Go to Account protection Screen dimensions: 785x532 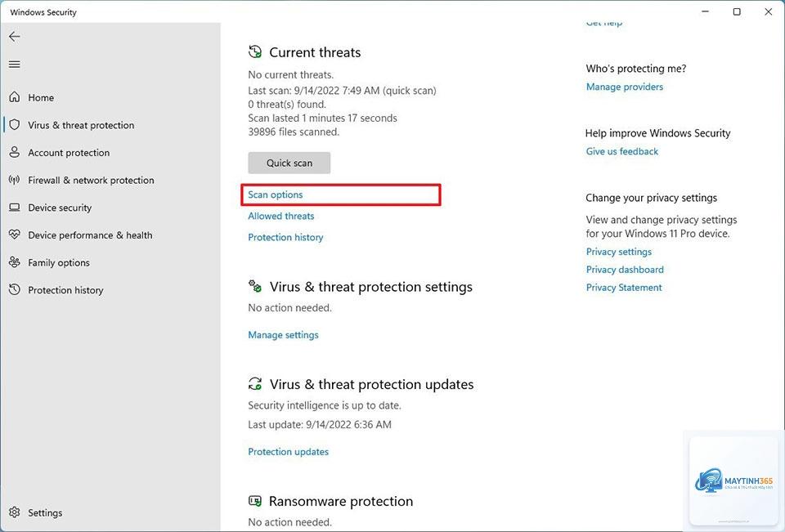point(69,153)
